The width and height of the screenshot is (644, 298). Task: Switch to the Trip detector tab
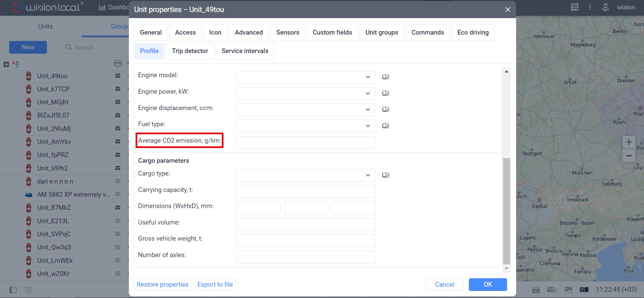pos(190,51)
